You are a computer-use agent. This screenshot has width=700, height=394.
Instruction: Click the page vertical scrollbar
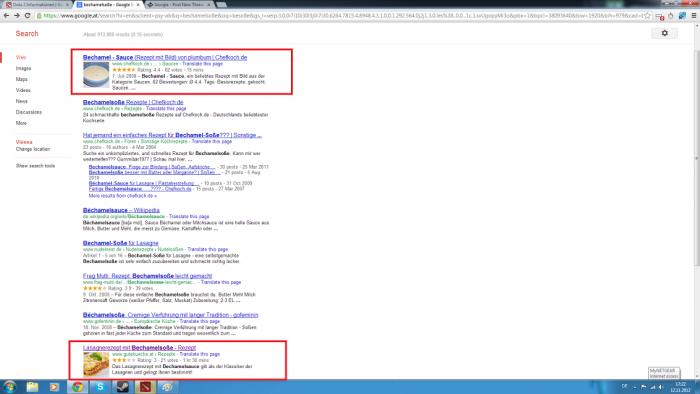point(696,201)
